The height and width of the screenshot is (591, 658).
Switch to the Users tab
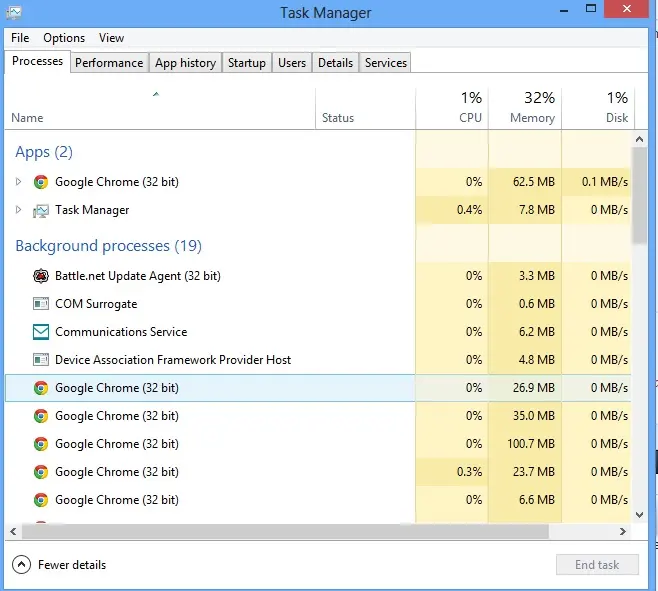[292, 63]
